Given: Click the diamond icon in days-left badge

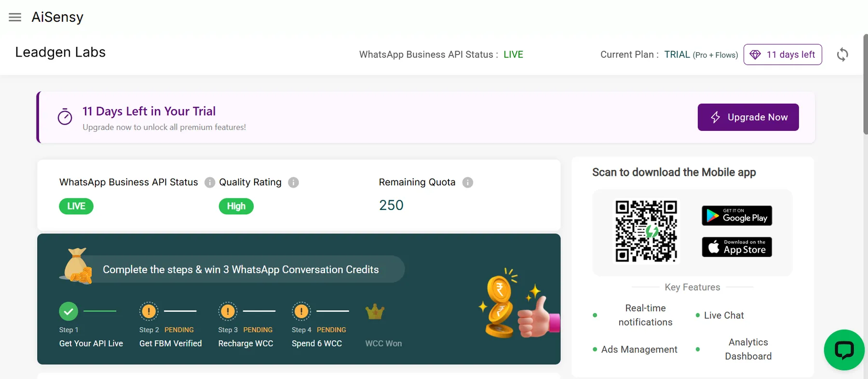Looking at the screenshot, I should click(755, 55).
